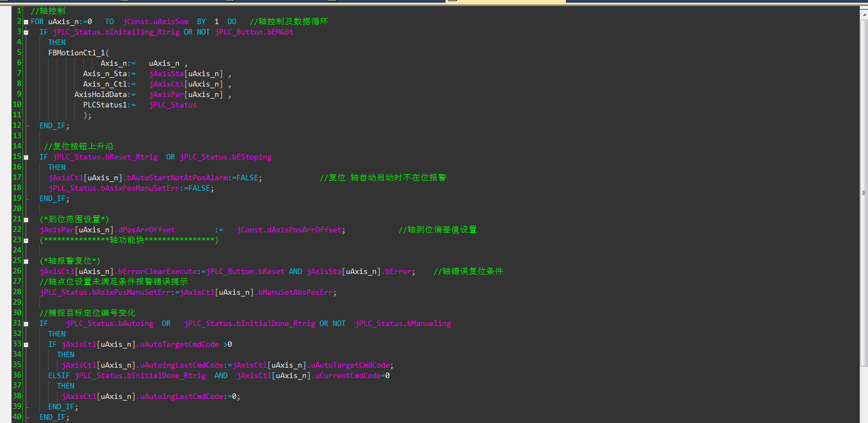868x423 pixels.
Task: Collapse the bAutoing IF block at line 31
Action: click(26, 324)
